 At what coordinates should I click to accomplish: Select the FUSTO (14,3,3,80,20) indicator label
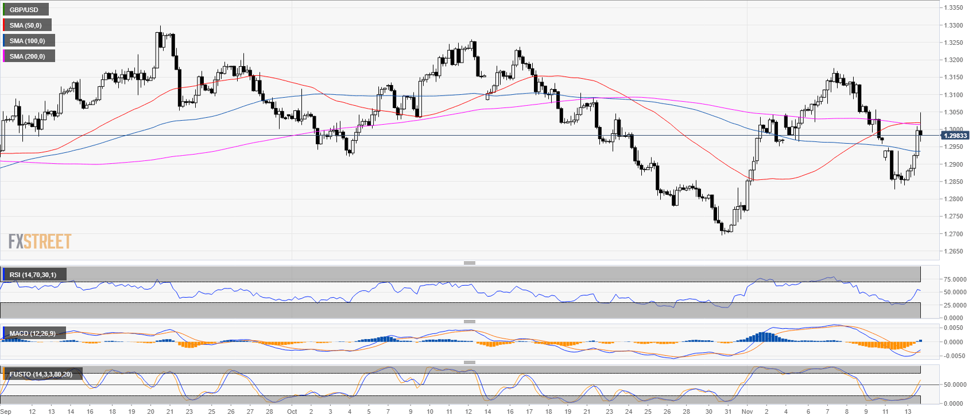pos(41,374)
